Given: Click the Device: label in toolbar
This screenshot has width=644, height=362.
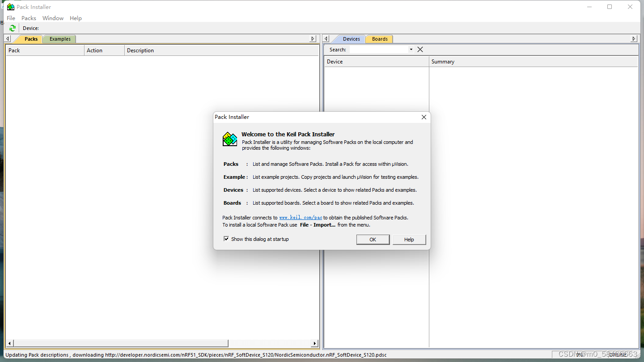Looking at the screenshot, I should 31,28.
